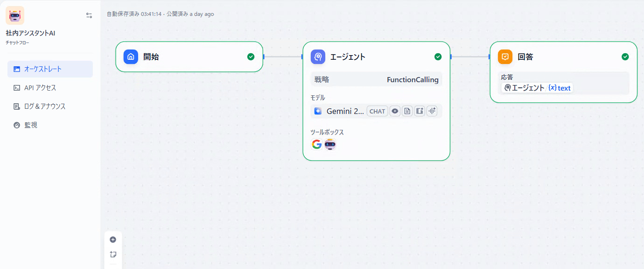This screenshot has height=269, width=644.
Task: Select the 回答 node title
Action: [525, 57]
